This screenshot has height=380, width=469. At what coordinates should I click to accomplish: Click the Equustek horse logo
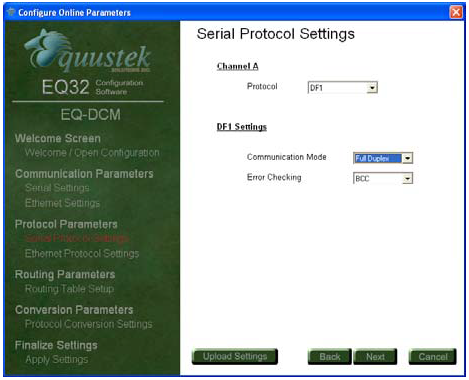(87, 51)
